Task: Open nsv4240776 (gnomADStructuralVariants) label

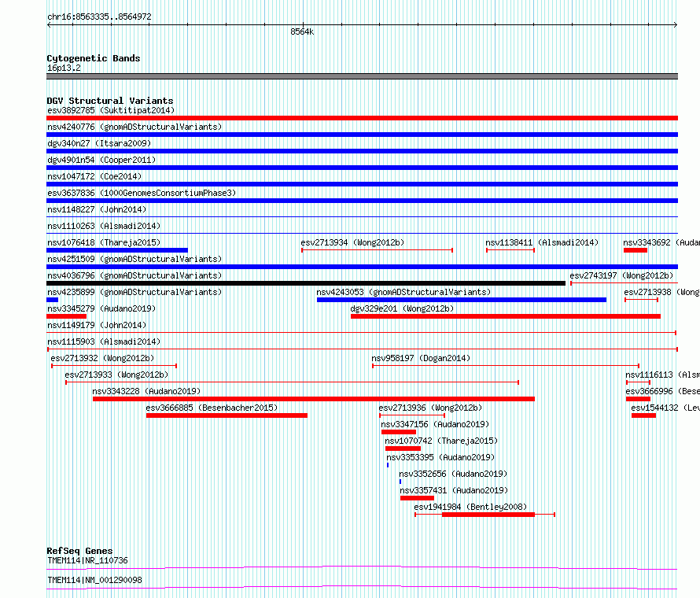Action: (x=134, y=127)
